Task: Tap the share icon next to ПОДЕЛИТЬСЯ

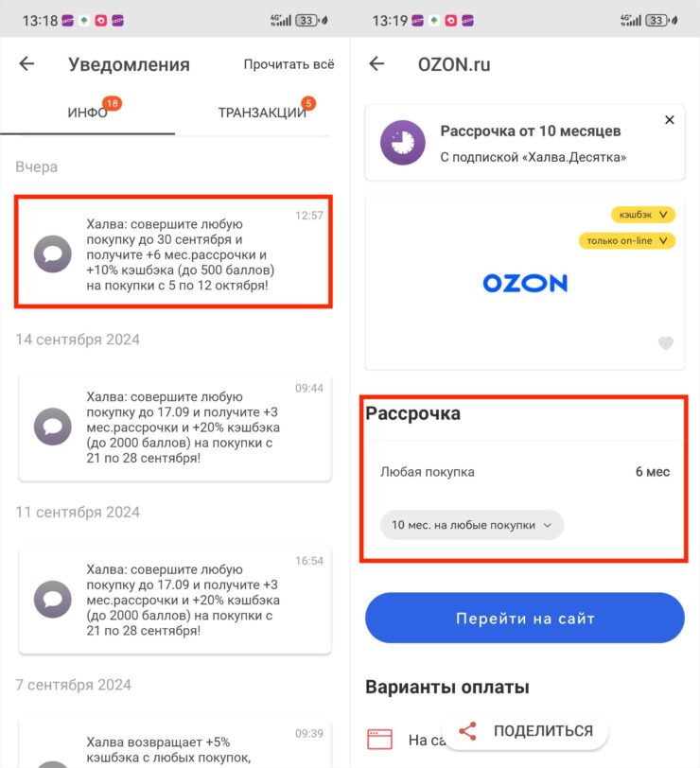Action: click(x=467, y=730)
